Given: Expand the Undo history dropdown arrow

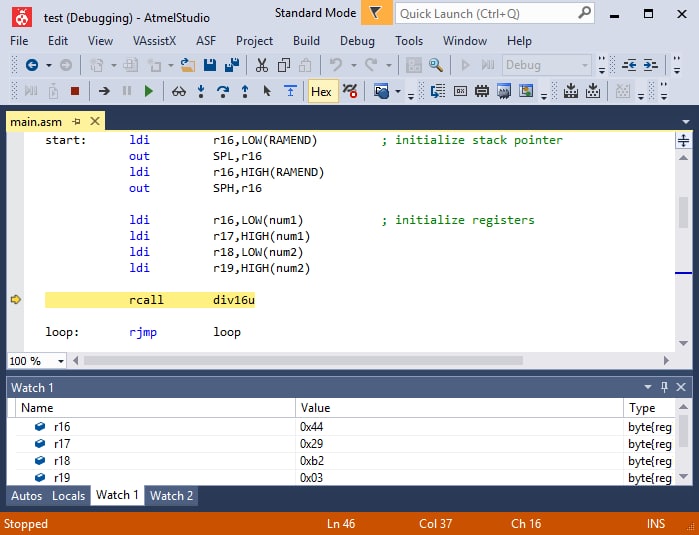Looking at the screenshot, I should pyautogui.click(x=354, y=66).
